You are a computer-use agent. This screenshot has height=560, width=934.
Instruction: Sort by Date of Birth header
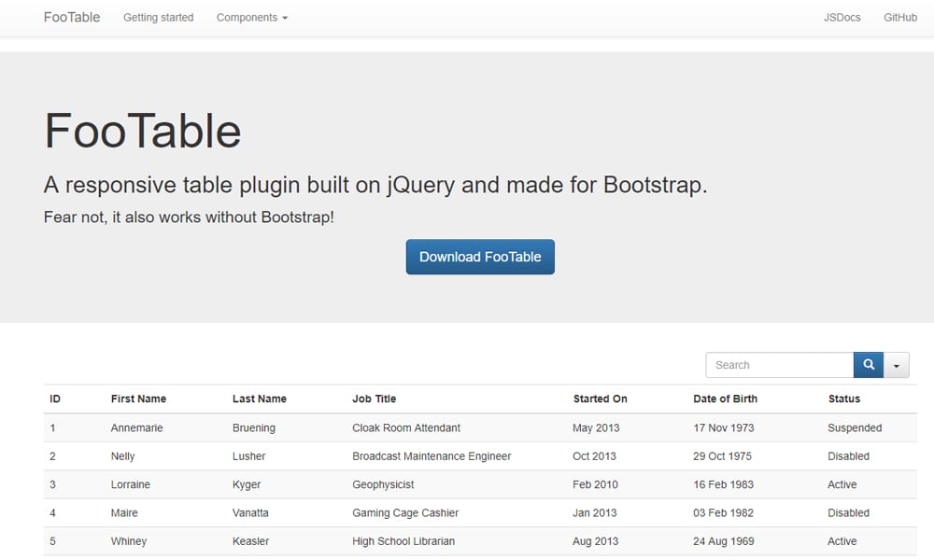coord(725,399)
